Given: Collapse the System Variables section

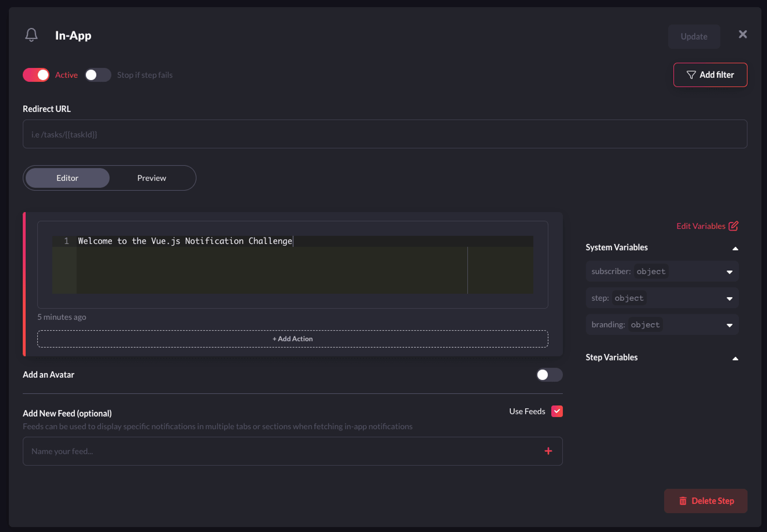Looking at the screenshot, I should (x=735, y=248).
